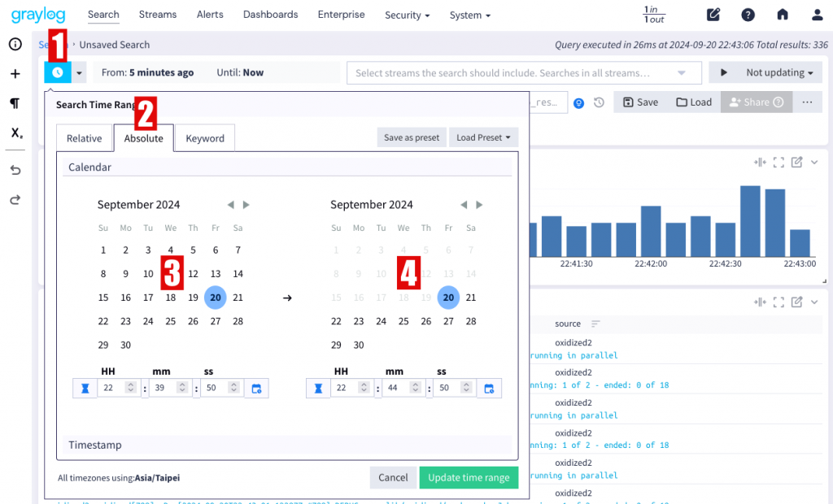Select September 18 in the start calendar
Image resolution: width=833 pixels, height=504 pixels.
(171, 298)
